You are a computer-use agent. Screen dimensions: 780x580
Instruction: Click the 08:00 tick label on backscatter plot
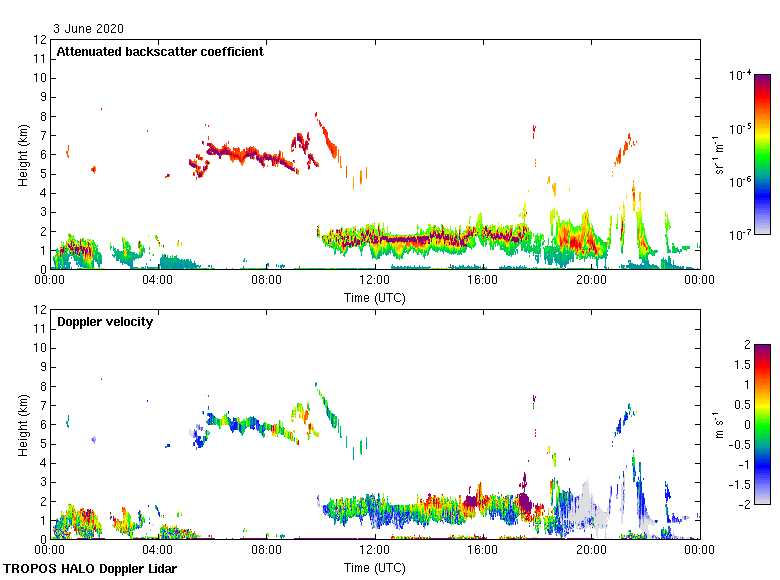click(266, 281)
